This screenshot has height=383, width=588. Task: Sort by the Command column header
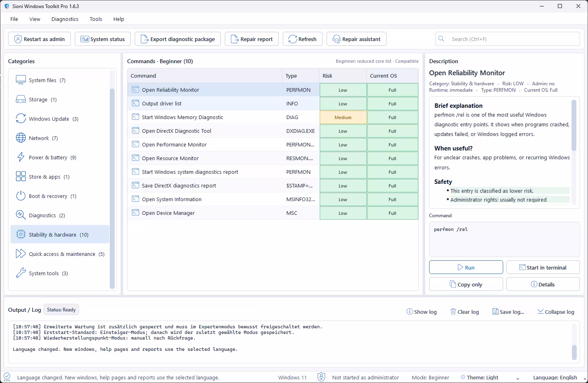tap(205, 76)
